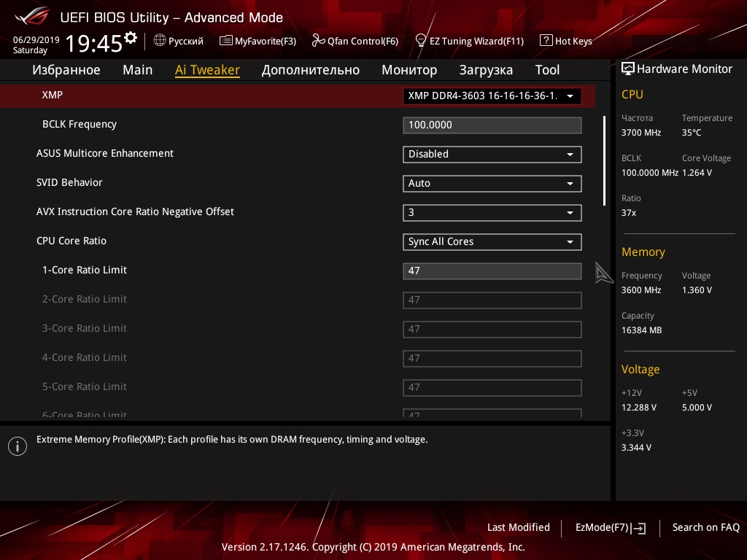Click the 1-Core Ratio Limit field
The image size is (747, 560).
[492, 271]
